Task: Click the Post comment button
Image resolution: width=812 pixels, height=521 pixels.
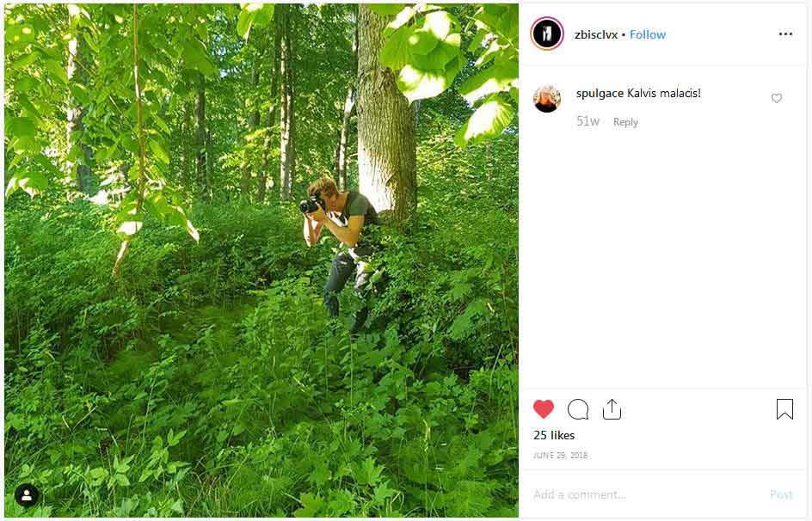Action: coord(781,494)
